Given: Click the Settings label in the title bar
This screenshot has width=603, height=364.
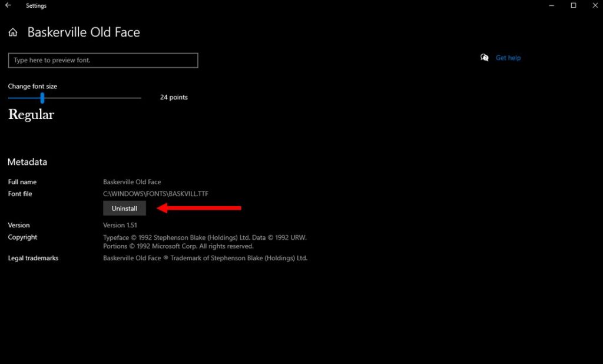Looking at the screenshot, I should point(36,5).
